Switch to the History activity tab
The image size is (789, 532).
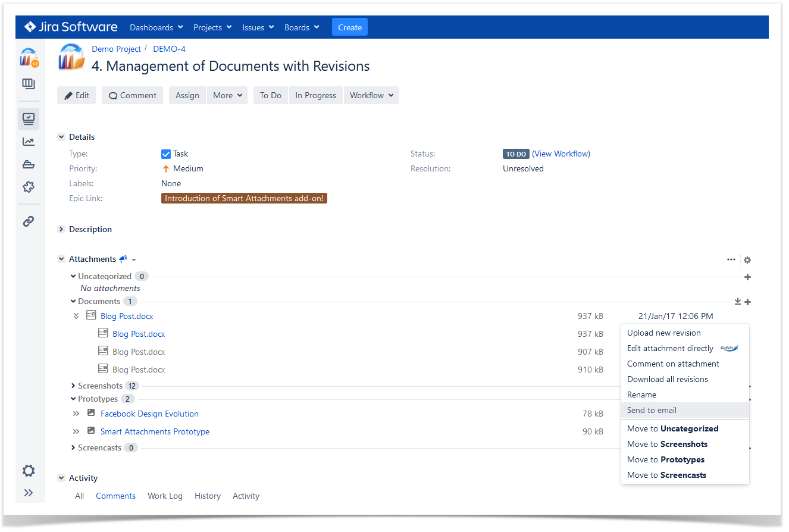click(x=208, y=496)
